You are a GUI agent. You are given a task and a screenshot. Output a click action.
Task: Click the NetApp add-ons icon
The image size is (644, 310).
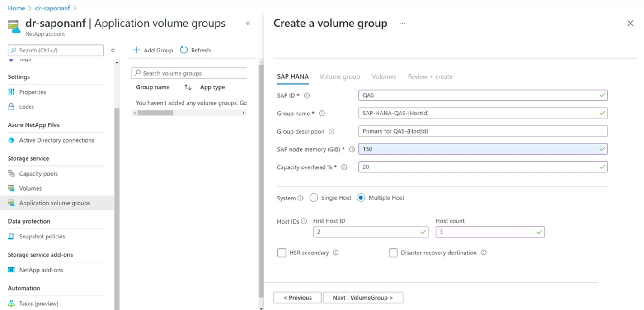tap(11, 270)
